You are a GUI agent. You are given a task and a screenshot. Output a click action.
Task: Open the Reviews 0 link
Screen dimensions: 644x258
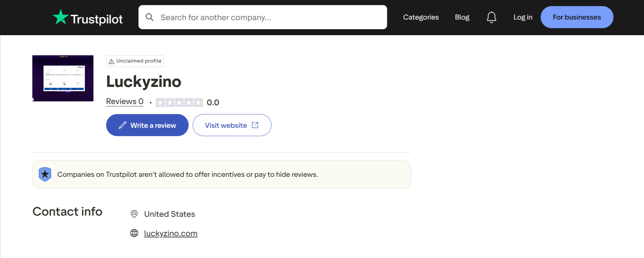[125, 102]
